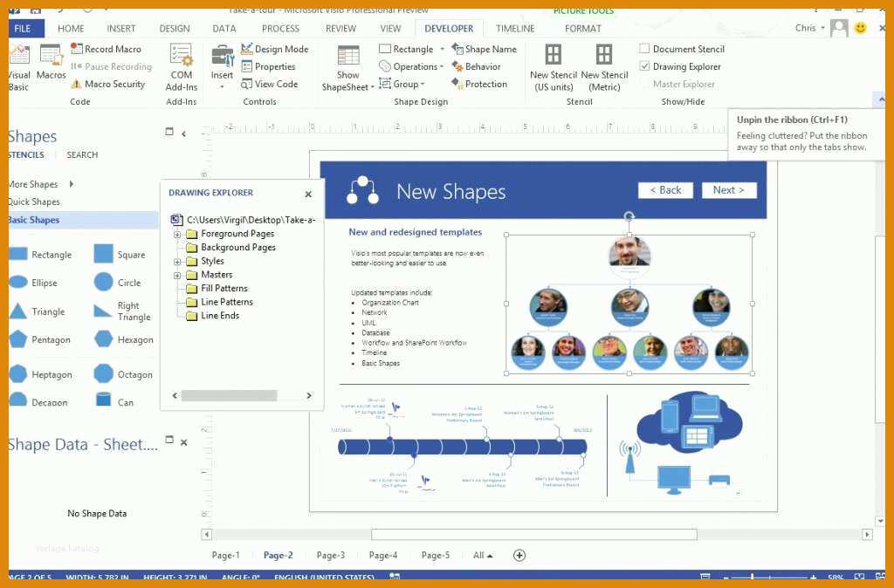The width and height of the screenshot is (894, 588).
Task: Open the Quick Shapes stencil
Action: [x=34, y=202]
